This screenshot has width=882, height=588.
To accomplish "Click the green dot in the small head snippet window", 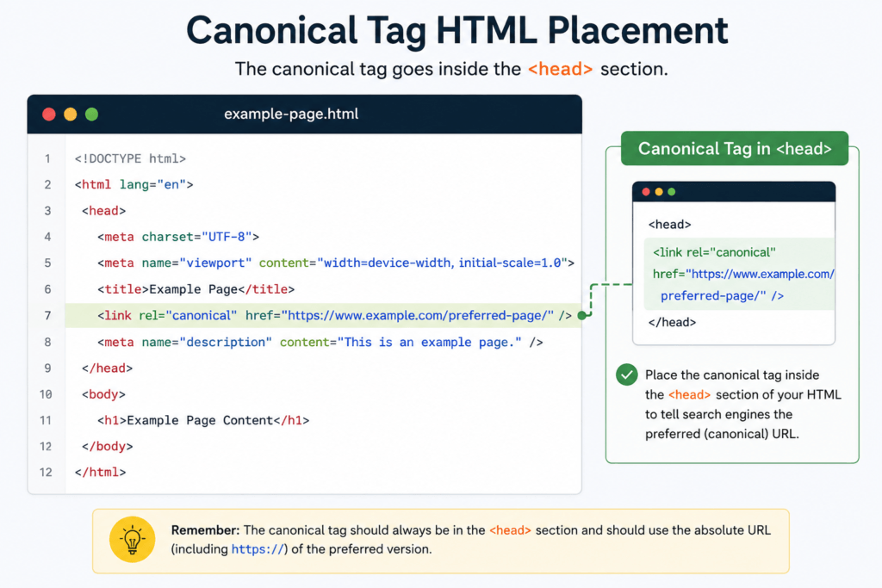I will pyautogui.click(x=672, y=192).
